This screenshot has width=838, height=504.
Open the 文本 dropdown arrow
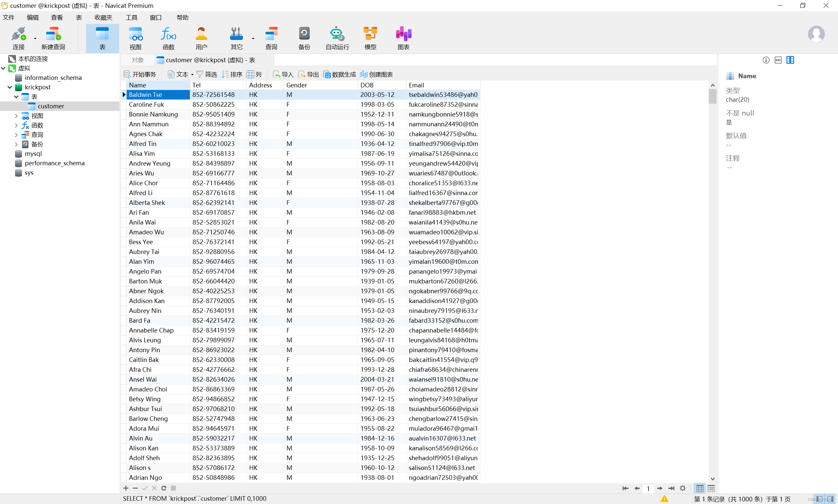[x=192, y=74]
